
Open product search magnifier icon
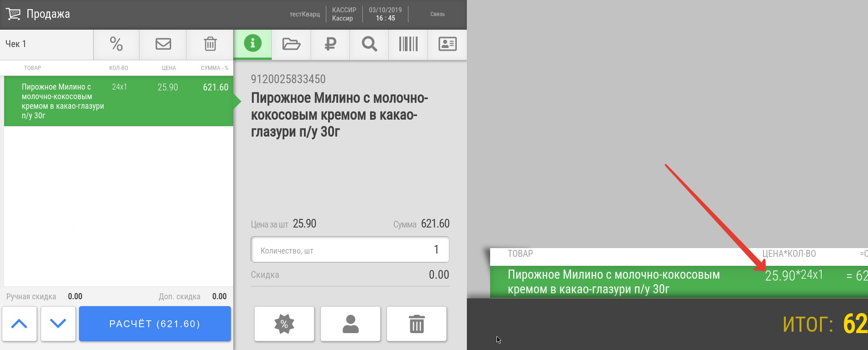369,44
